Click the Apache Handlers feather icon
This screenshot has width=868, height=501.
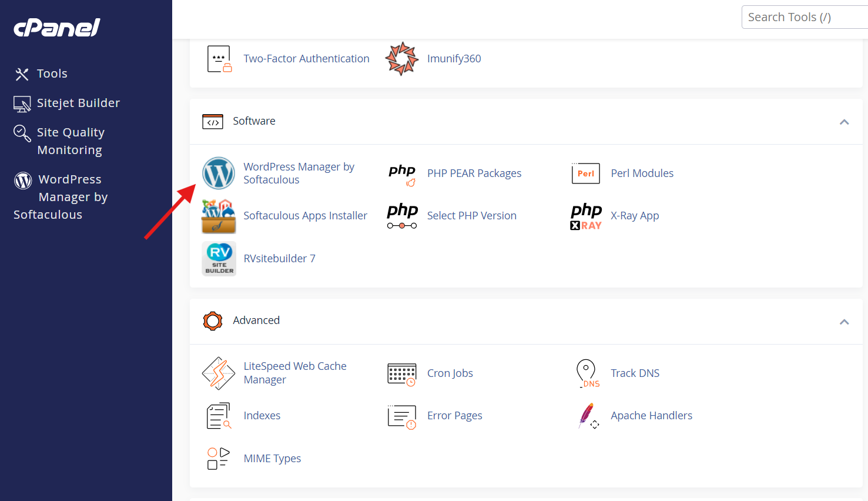tap(588, 416)
